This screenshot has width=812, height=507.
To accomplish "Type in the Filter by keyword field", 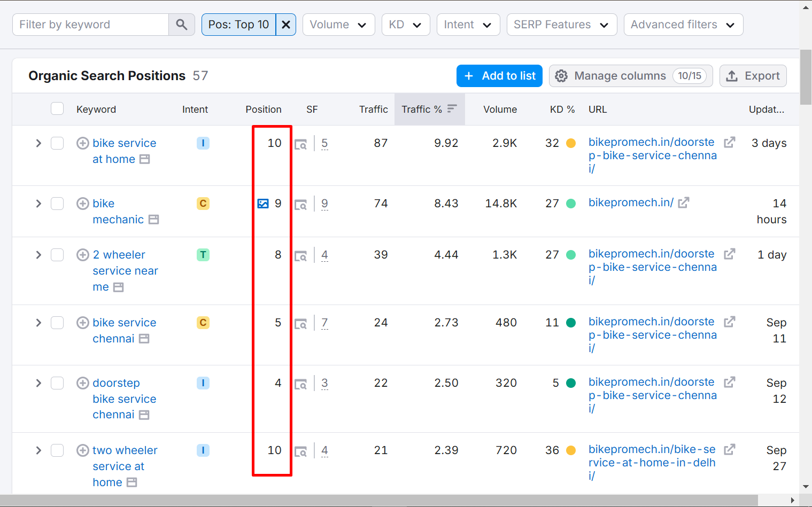I will coord(91,25).
